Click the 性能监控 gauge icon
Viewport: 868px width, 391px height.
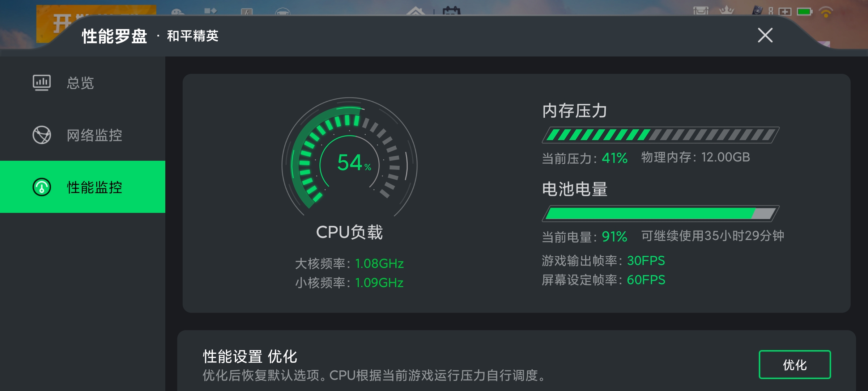42,187
